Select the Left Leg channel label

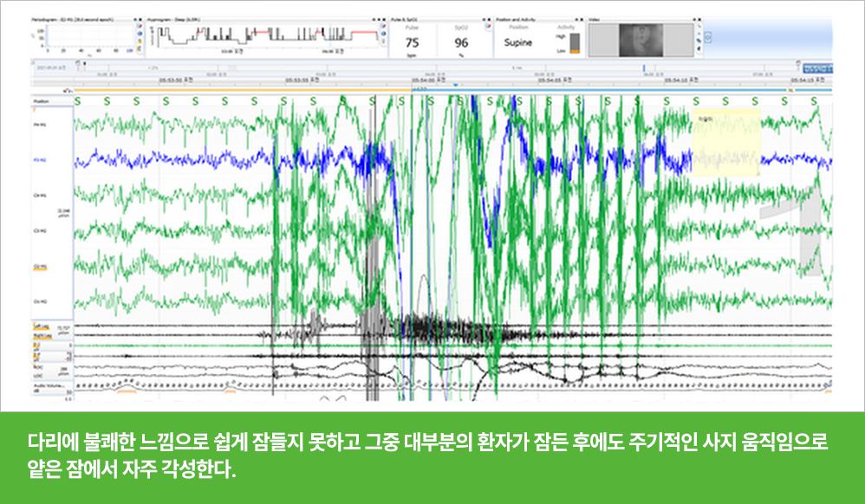(42, 327)
